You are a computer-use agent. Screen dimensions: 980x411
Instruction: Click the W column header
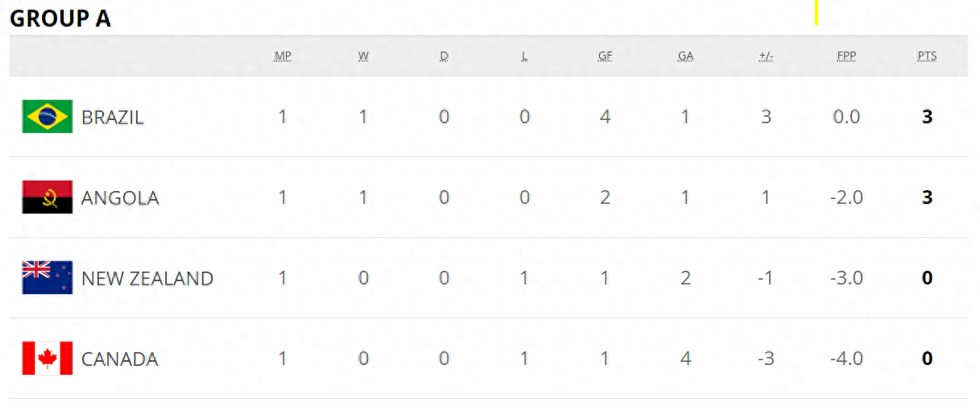pos(363,56)
